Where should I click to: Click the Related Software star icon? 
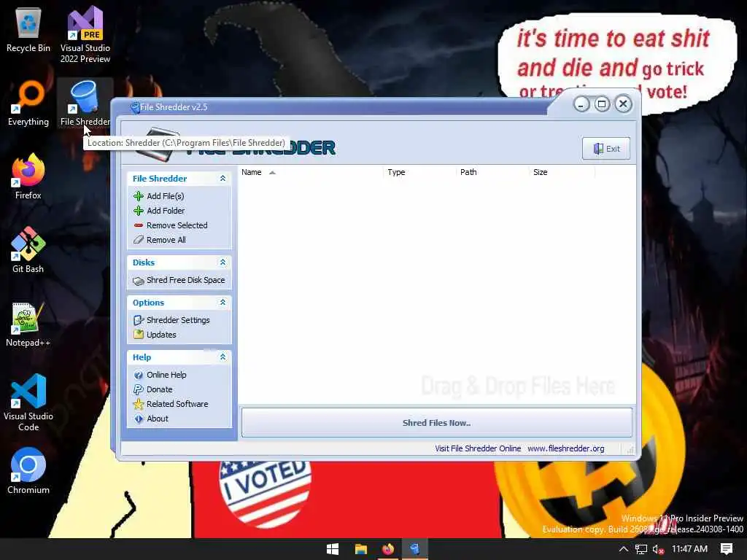coord(139,404)
